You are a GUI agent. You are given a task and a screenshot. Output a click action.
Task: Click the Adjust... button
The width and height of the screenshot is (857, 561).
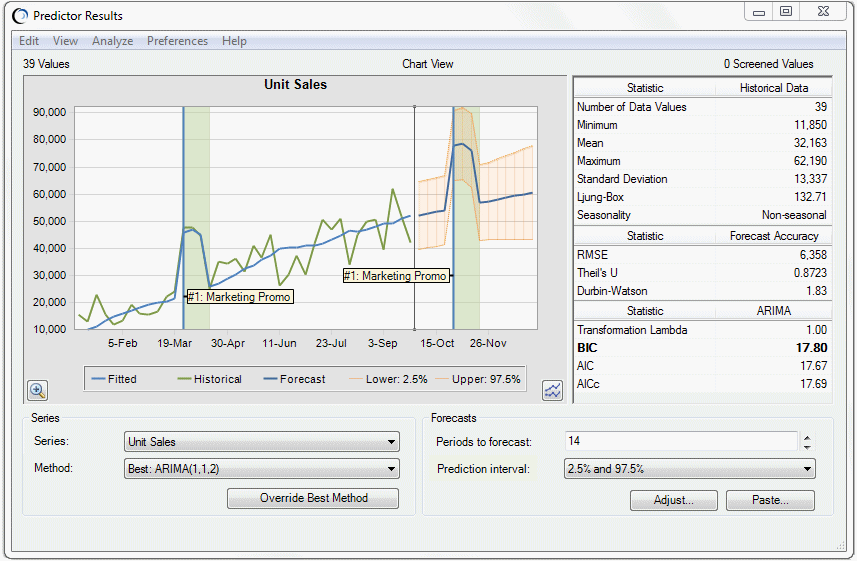(674, 500)
